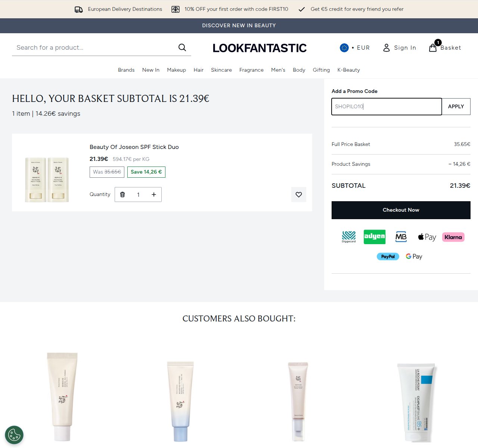
Task: Open the Makeup menu
Action: (x=177, y=70)
